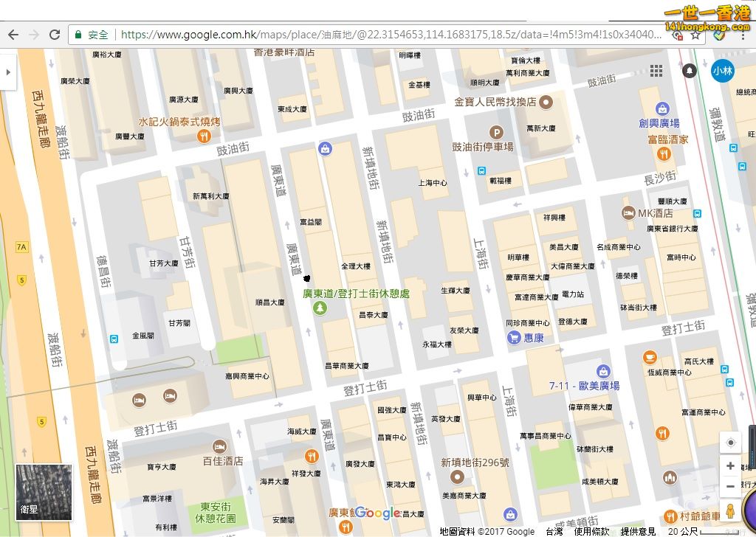Open the notifications bell on the map
The image size is (756, 537).
[x=690, y=71]
